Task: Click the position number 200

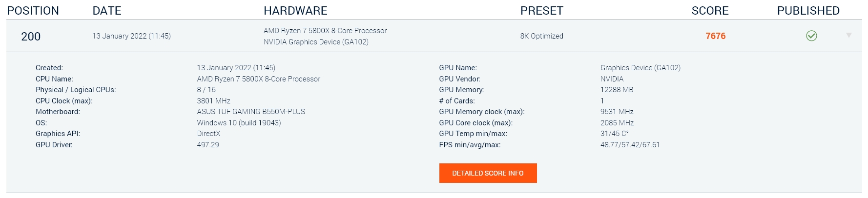Action: click(31, 37)
